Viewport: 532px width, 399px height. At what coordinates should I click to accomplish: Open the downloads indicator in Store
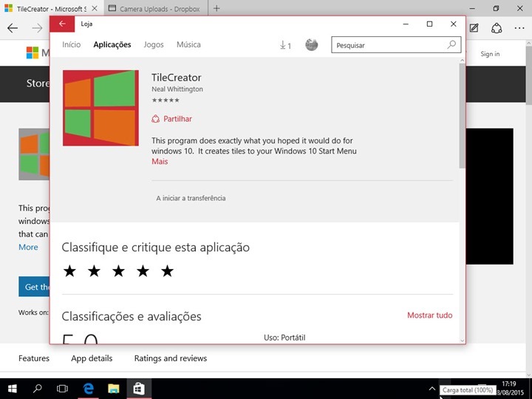tap(285, 45)
